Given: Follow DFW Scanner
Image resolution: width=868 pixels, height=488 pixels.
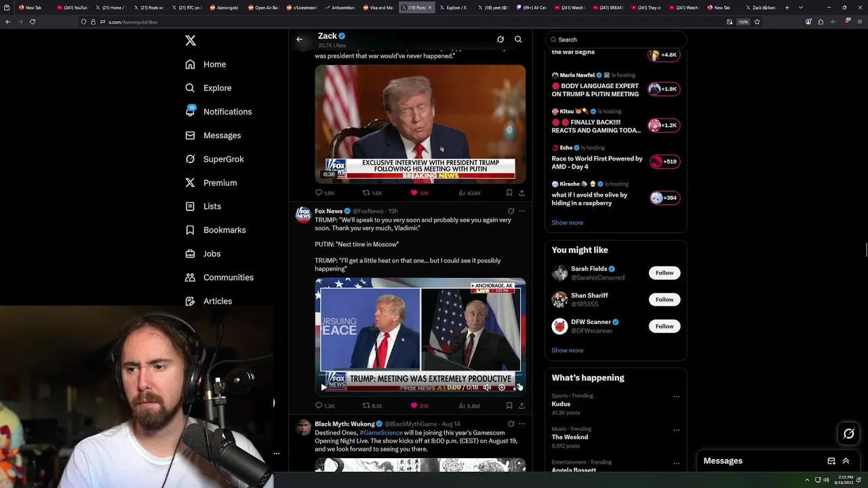Looking at the screenshot, I should [x=665, y=327].
